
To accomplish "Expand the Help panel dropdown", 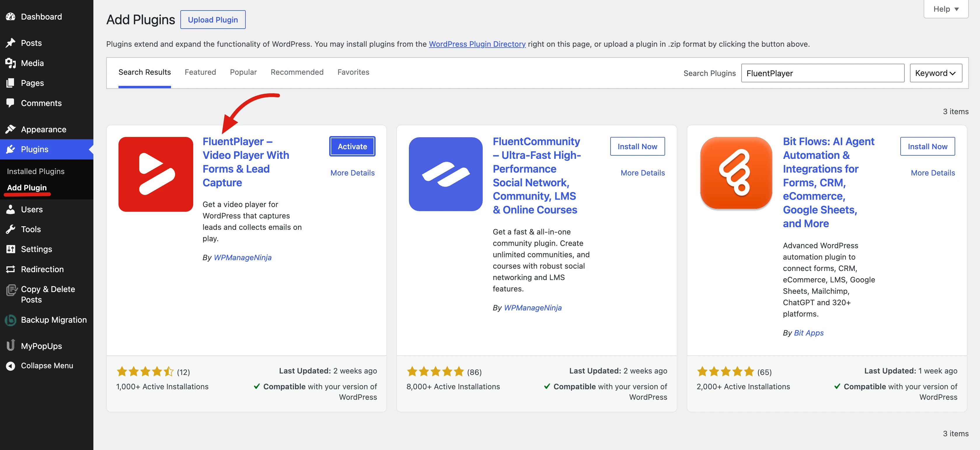I will (x=946, y=9).
